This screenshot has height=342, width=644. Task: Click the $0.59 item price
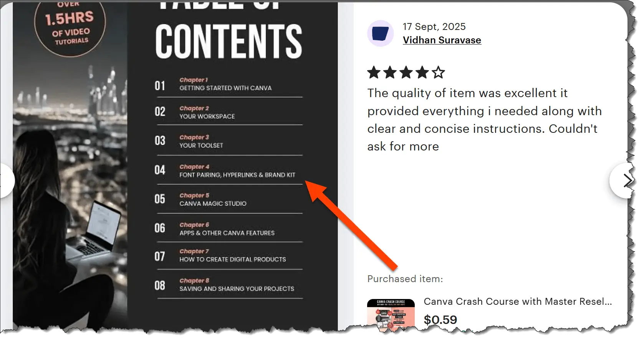click(x=440, y=319)
